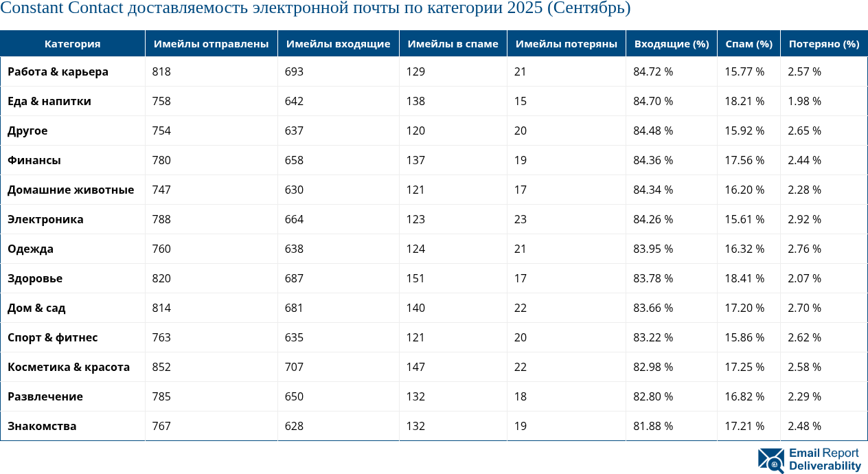Click the Спам (%) column header
868x474 pixels.
click(x=749, y=44)
